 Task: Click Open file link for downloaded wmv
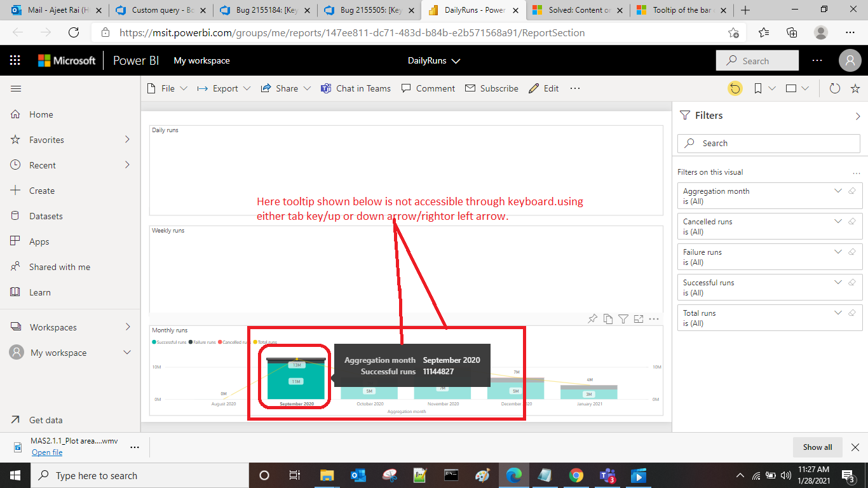click(x=47, y=452)
